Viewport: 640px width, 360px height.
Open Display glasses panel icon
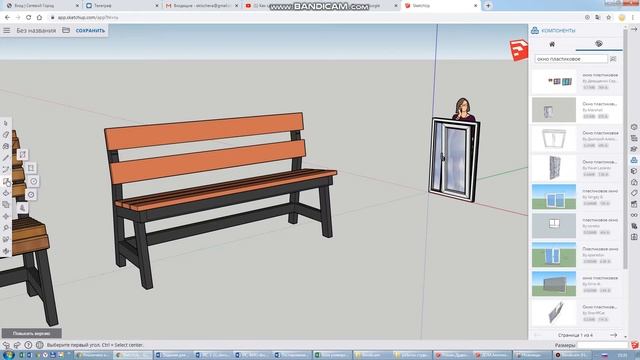pyautogui.click(x=634, y=215)
